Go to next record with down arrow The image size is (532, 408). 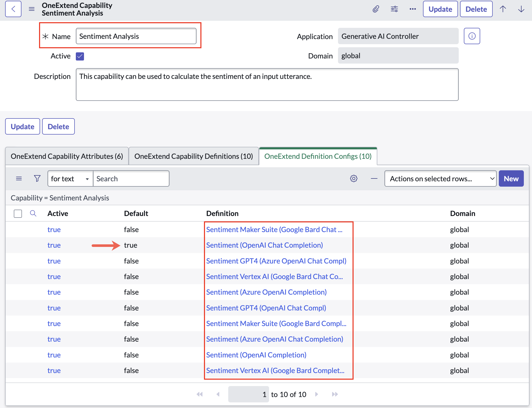pyautogui.click(x=521, y=9)
